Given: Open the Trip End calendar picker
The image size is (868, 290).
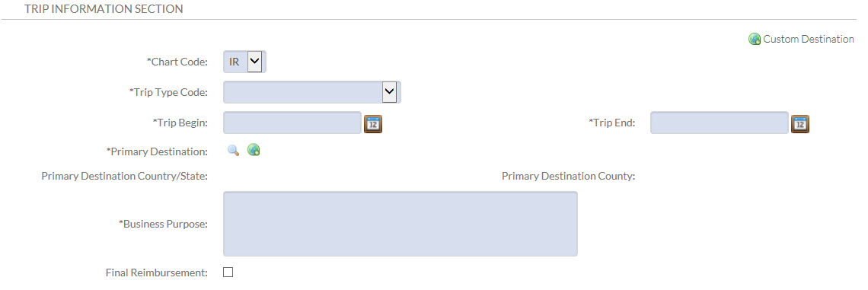Looking at the screenshot, I should click(x=800, y=123).
